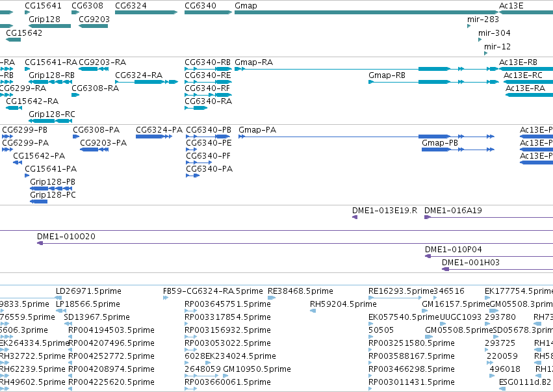Viewport: 553px width, 392px height.
Task: Click the Ac13E gene label
Action: click(x=511, y=6)
